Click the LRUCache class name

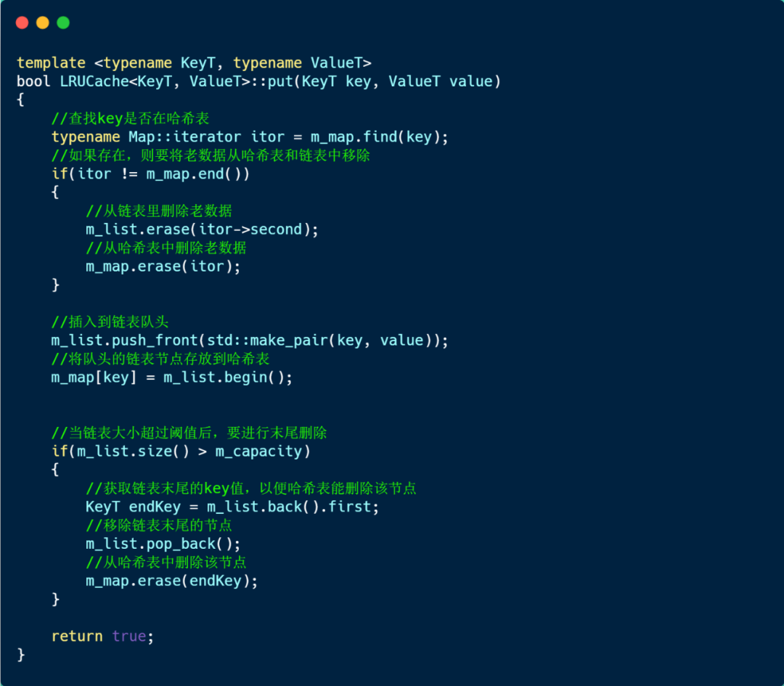click(94, 81)
